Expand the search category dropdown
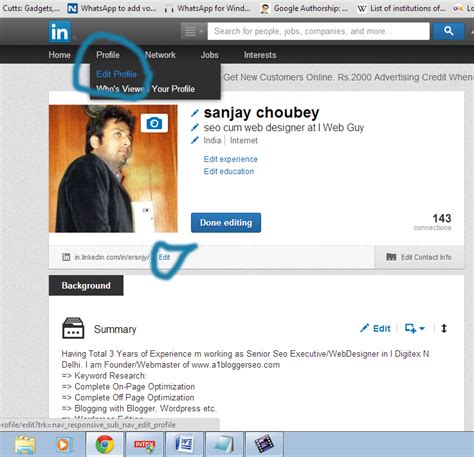The height and width of the screenshot is (457, 474). pos(193,31)
